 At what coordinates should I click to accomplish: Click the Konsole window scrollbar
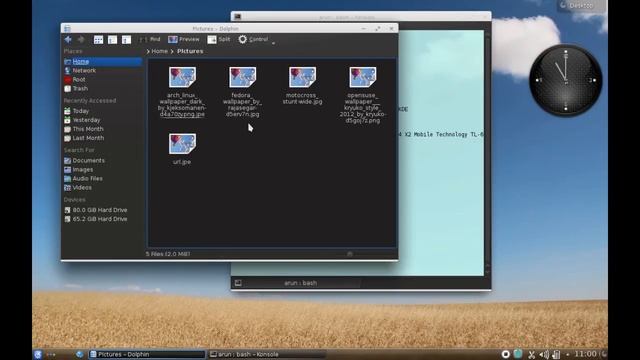(487, 152)
